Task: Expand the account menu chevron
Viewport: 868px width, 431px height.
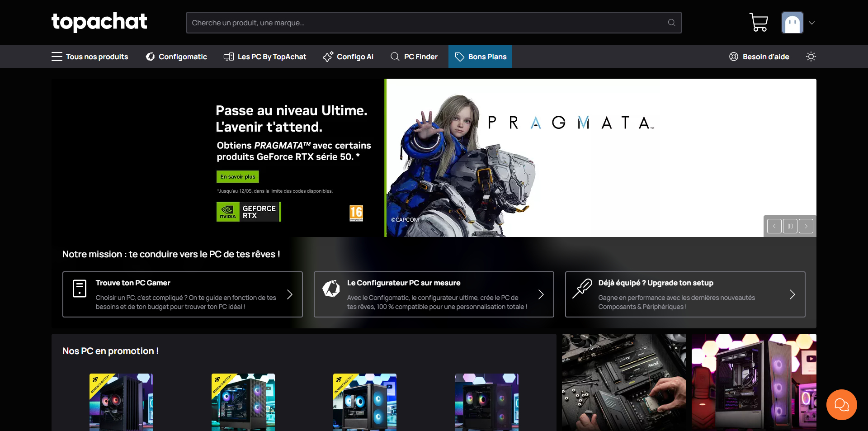Action: click(x=812, y=23)
